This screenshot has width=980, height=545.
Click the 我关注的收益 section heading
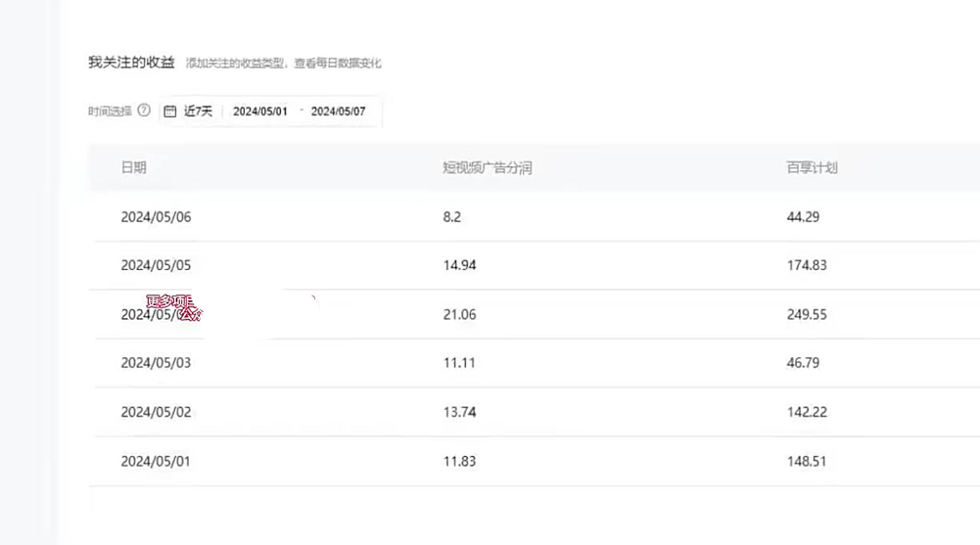(131, 63)
